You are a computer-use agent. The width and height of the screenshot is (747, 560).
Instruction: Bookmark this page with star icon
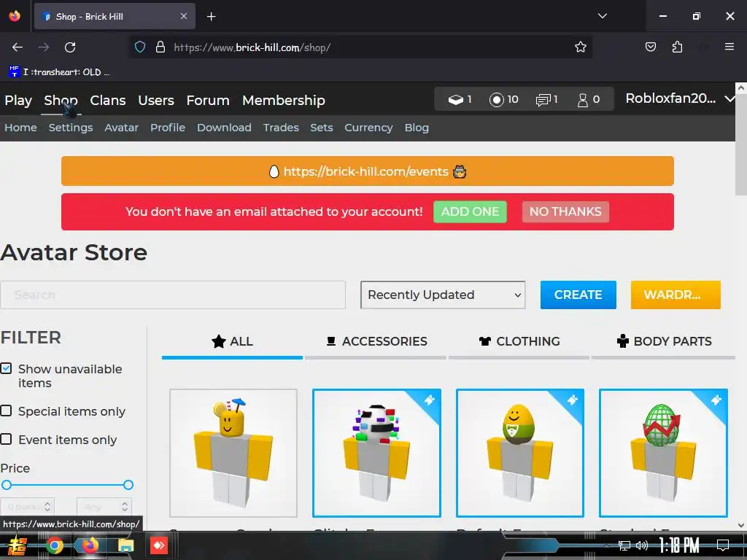(x=580, y=47)
